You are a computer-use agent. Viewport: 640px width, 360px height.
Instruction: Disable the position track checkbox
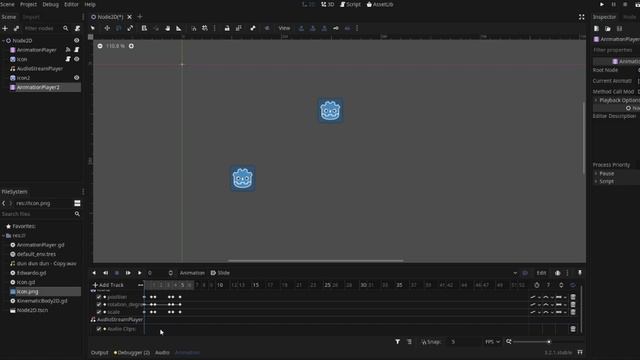pos(99,297)
